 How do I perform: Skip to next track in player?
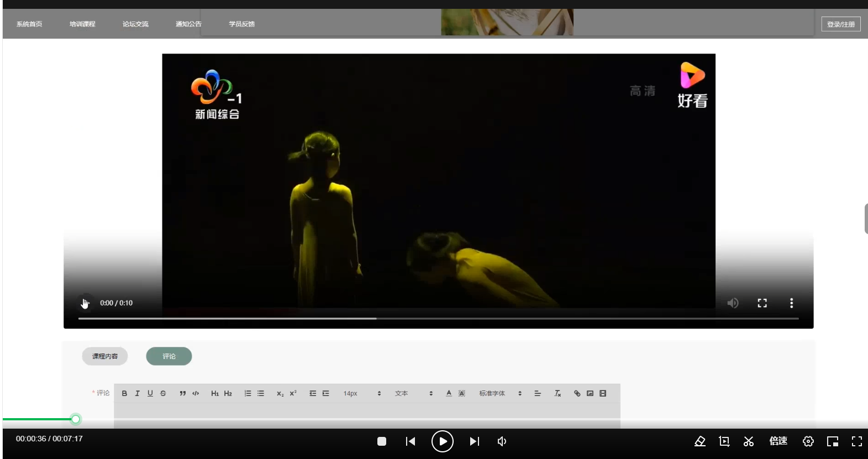[475, 441]
